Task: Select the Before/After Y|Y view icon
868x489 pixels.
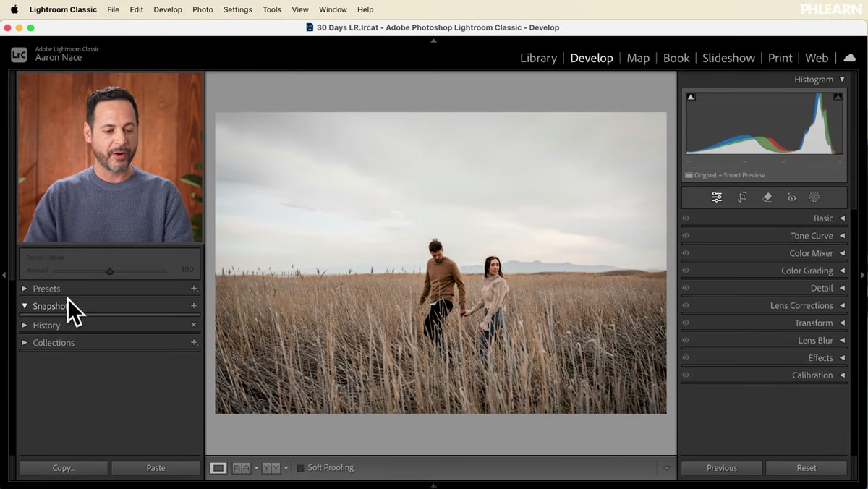Action: click(x=271, y=468)
